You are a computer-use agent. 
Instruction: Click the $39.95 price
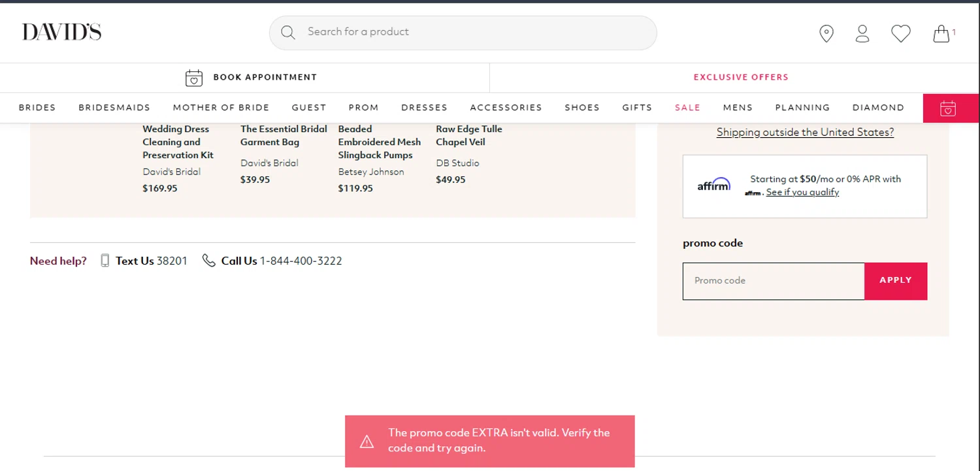(x=255, y=180)
